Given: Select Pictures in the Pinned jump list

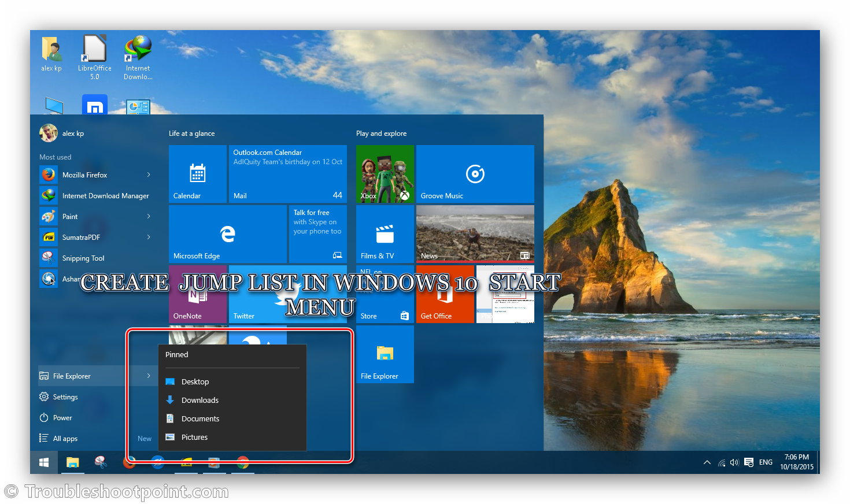Looking at the screenshot, I should (x=232, y=437).
